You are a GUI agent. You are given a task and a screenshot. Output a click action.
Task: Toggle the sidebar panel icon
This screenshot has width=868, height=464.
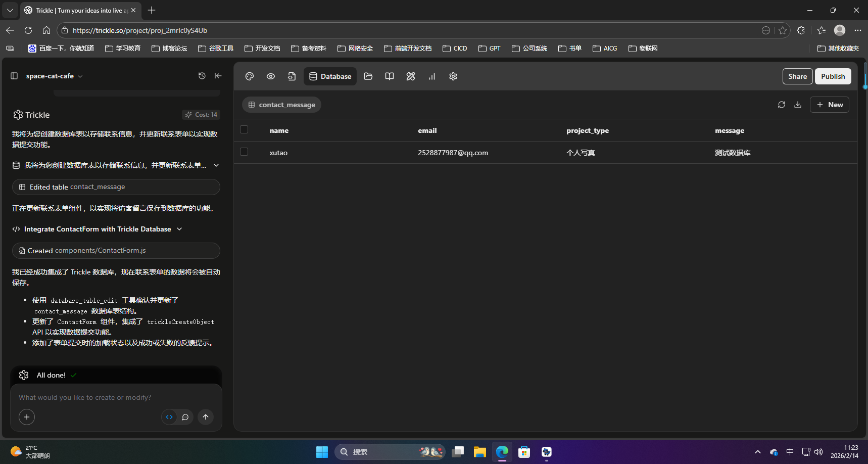[x=14, y=76]
